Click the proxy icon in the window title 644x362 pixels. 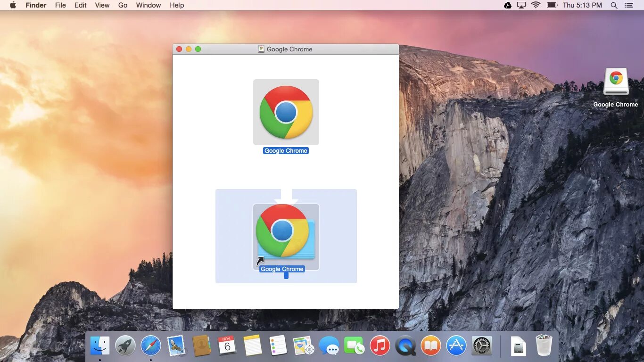[261, 49]
